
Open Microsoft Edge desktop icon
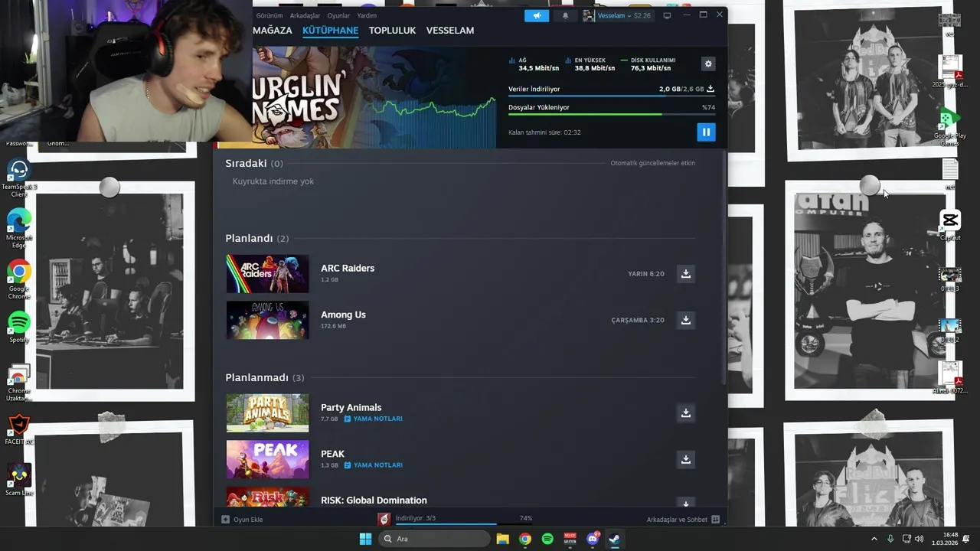click(19, 228)
